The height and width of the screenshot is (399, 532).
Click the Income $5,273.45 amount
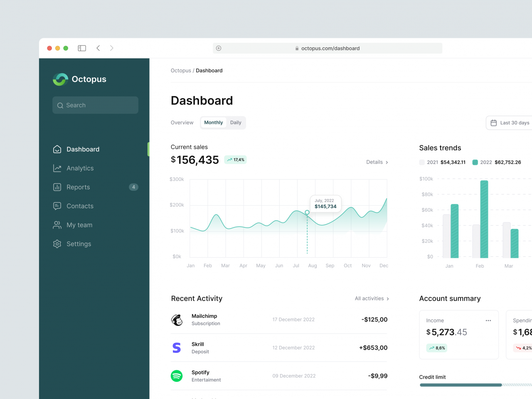[447, 332]
